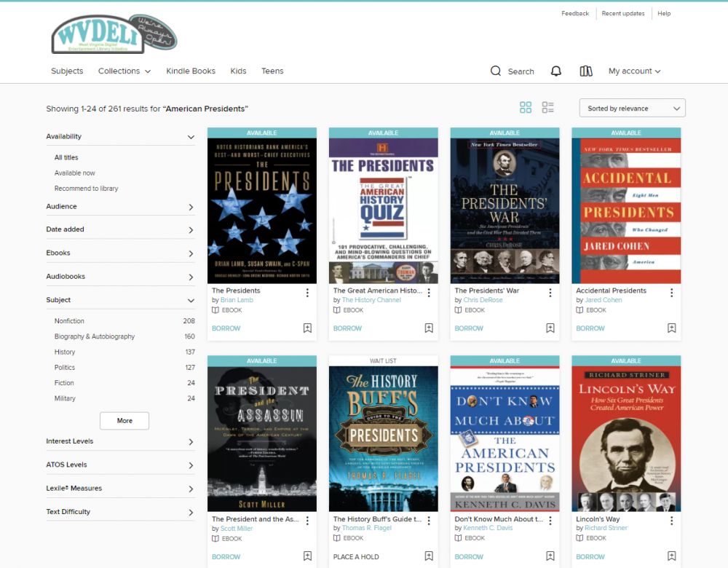This screenshot has height=568, width=728.
Task: Bookmark Accidental Presidents
Action: point(672,328)
